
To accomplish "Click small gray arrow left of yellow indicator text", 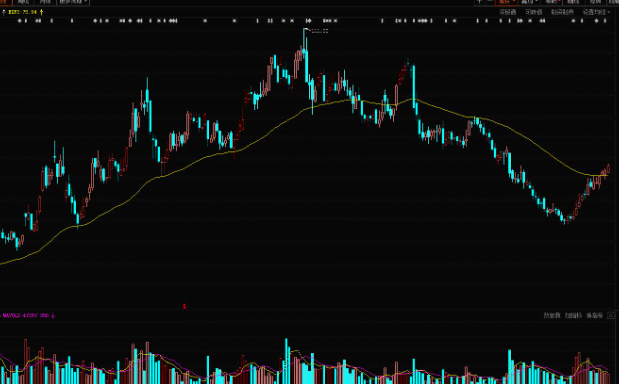I will click(x=4, y=12).
